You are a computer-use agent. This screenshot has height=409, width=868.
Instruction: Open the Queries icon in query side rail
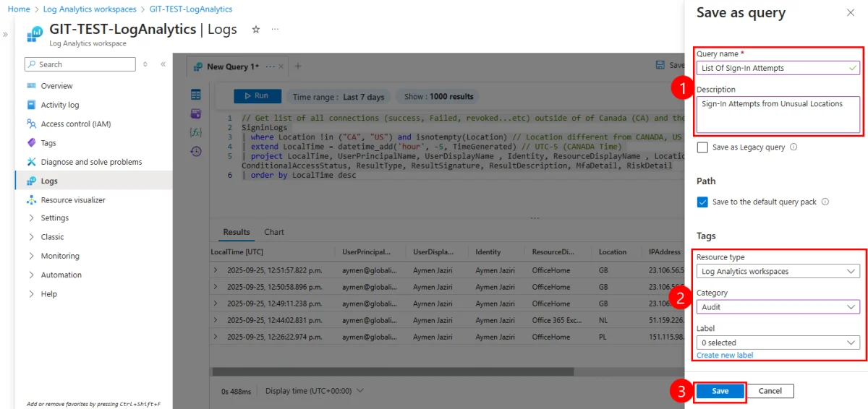(x=195, y=113)
